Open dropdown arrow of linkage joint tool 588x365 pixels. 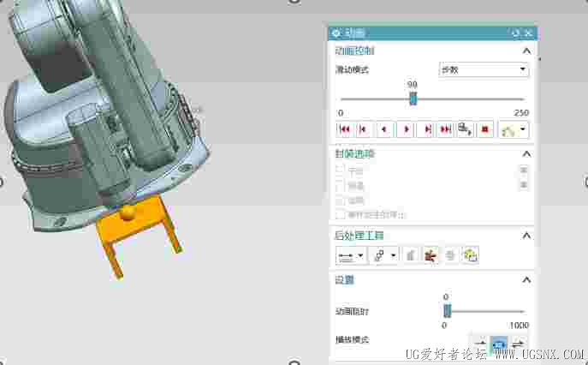pos(394,255)
